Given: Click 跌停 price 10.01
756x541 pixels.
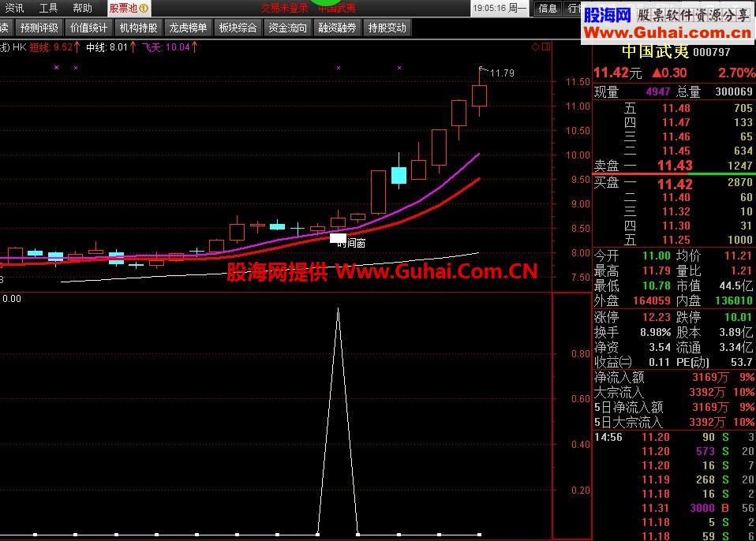Looking at the screenshot, I should (x=738, y=318).
